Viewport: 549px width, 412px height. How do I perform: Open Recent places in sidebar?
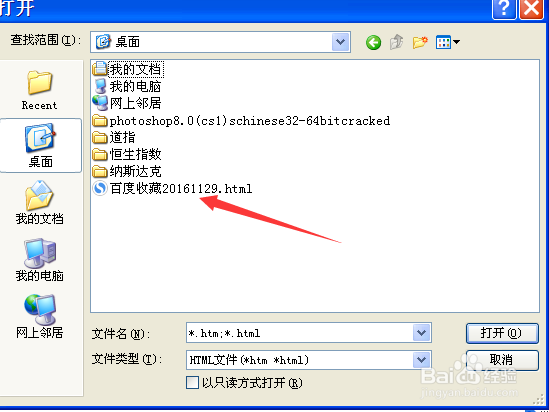[40, 90]
